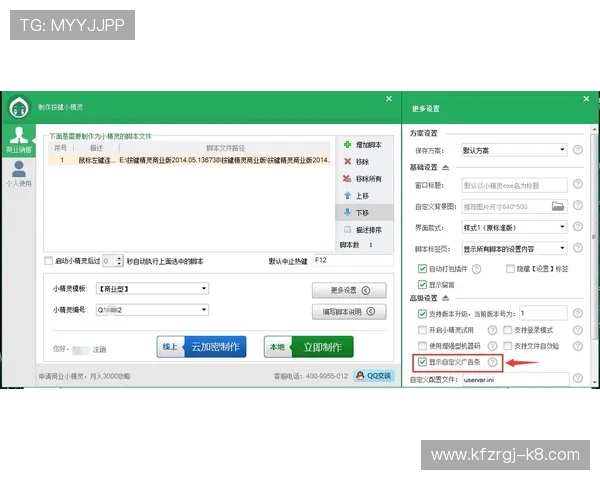600x480 pixels.
Task: Click the settings panel vertical scrollbar
Action: [x=594, y=237]
